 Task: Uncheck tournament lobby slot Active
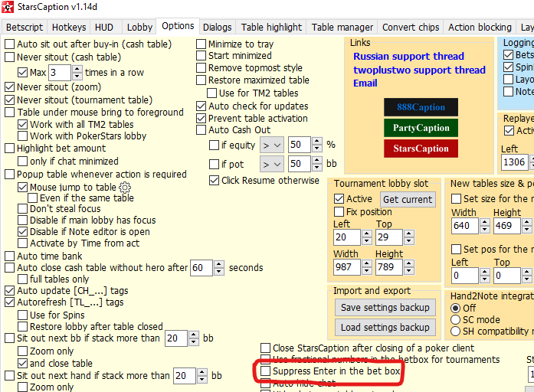point(339,199)
